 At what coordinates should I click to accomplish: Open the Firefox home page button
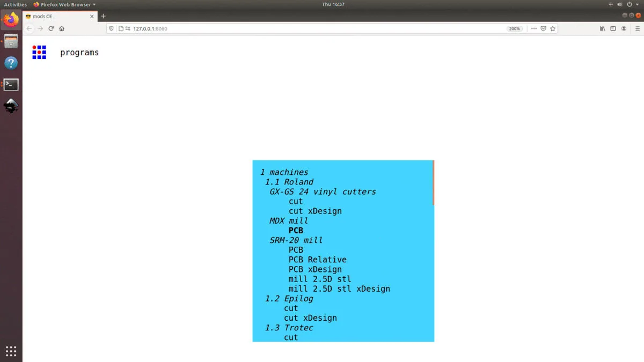click(x=62, y=28)
